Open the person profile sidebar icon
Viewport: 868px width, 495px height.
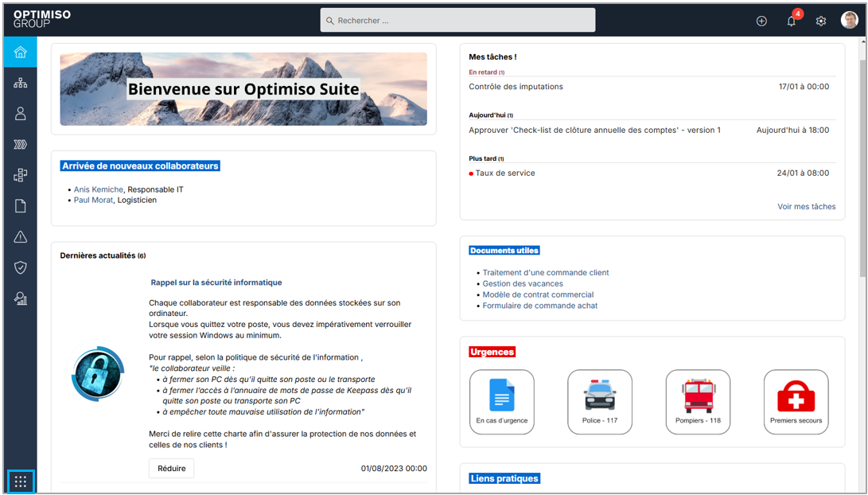(x=21, y=114)
